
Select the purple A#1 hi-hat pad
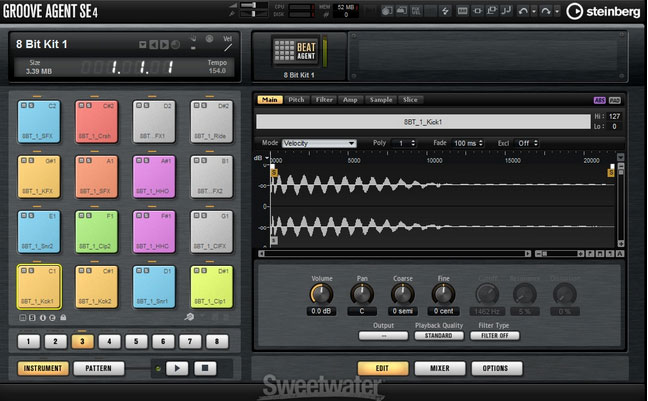pyautogui.click(x=154, y=177)
